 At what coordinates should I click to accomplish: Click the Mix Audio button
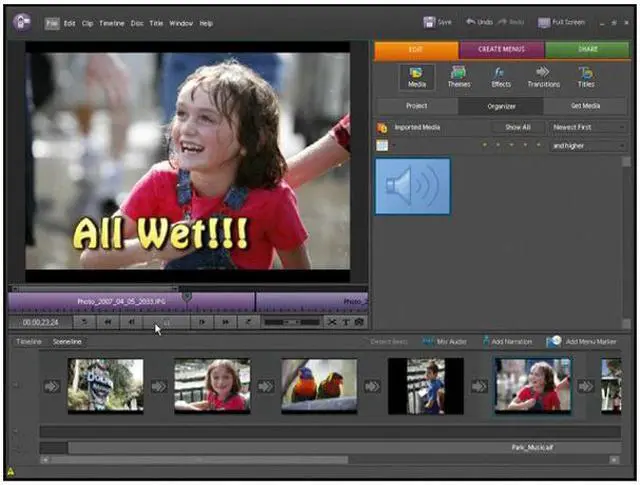point(445,342)
